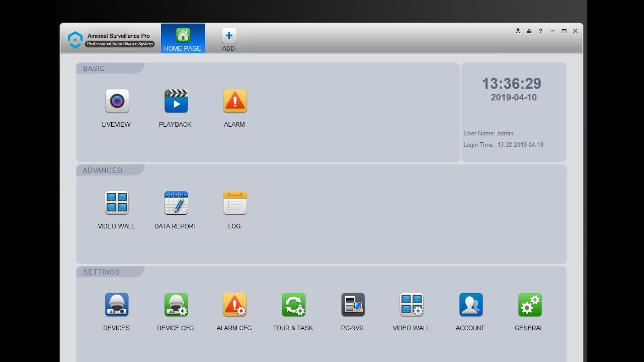This screenshot has width=644, height=362.
Task: Open the DATA REPORT icon
Action: coord(176,203)
